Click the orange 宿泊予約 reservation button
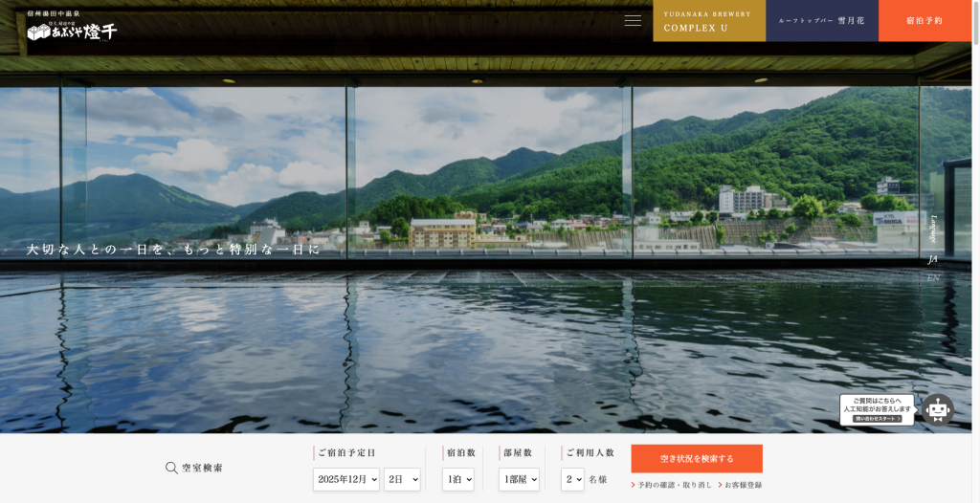 [924, 21]
